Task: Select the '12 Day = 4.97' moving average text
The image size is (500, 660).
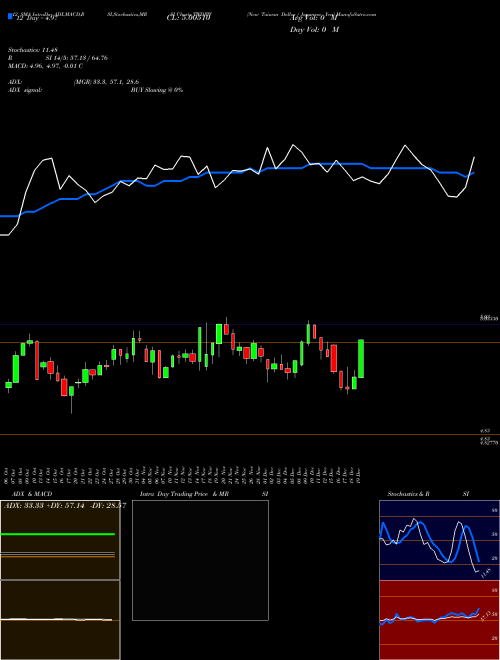Action: (36, 18)
